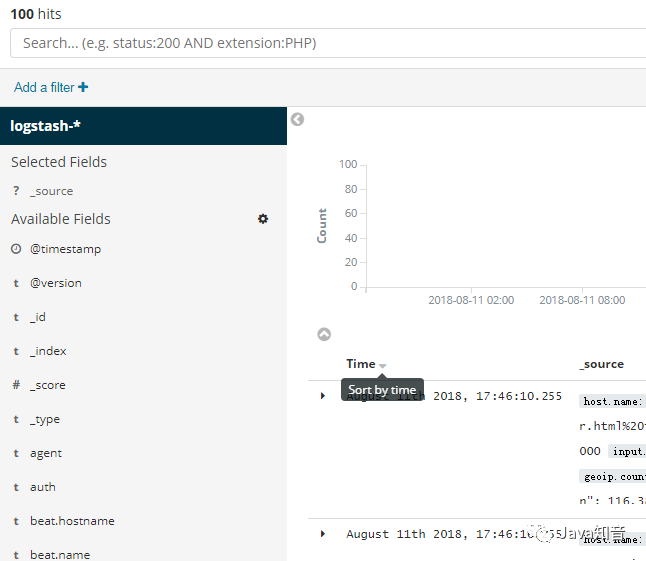Click the _type field

point(45,419)
